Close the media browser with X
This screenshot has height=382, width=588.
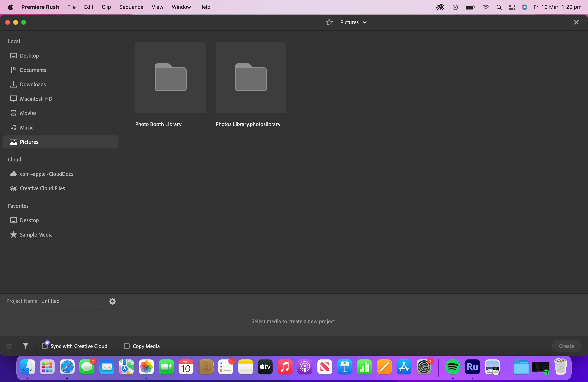click(x=576, y=22)
